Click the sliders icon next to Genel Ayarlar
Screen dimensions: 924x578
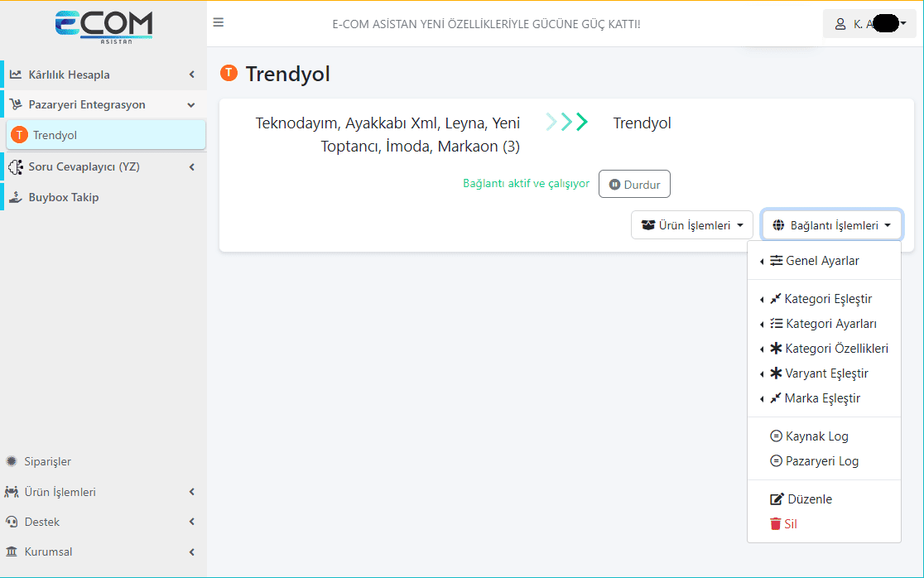(776, 260)
